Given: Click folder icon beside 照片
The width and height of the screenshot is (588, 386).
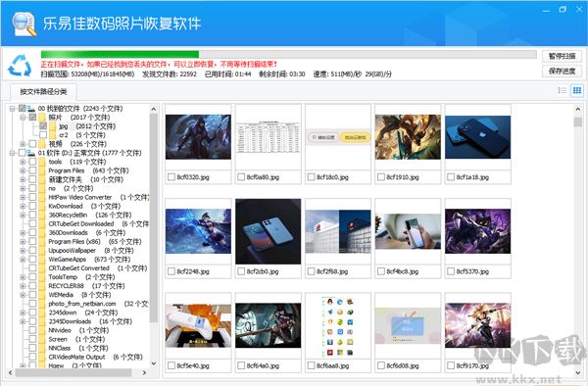Looking at the screenshot, I should (x=42, y=118).
